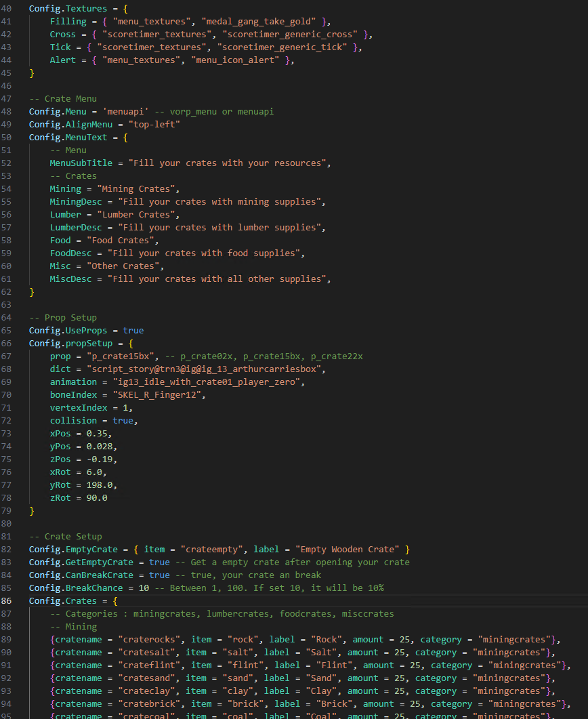Click line number 86 in the gutter
The image size is (588, 719).
click(x=8, y=600)
